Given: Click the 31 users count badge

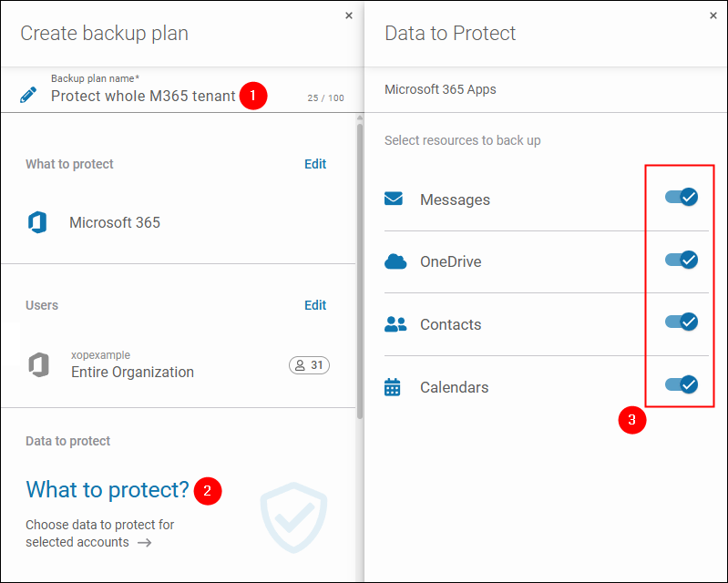Looking at the screenshot, I should [309, 365].
